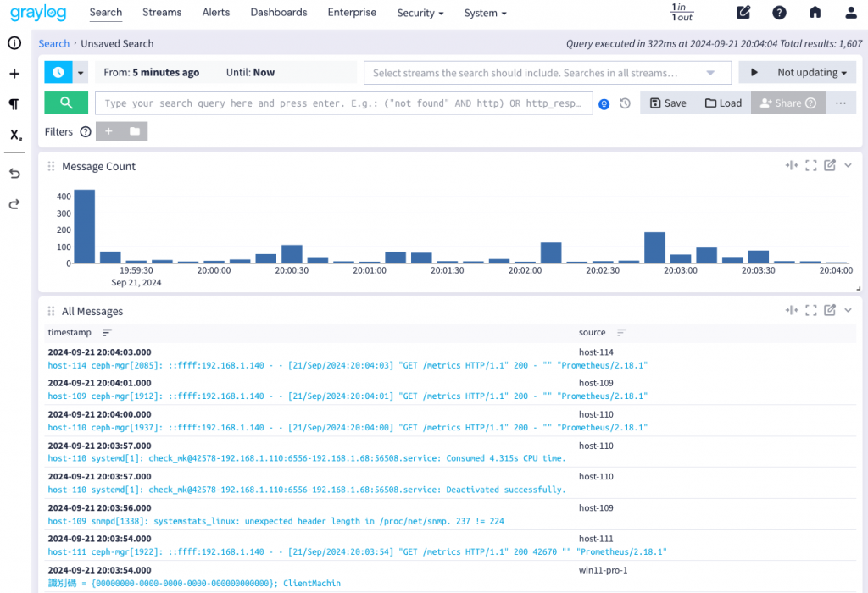
Task: Focus the search query input field
Action: pyautogui.click(x=344, y=103)
